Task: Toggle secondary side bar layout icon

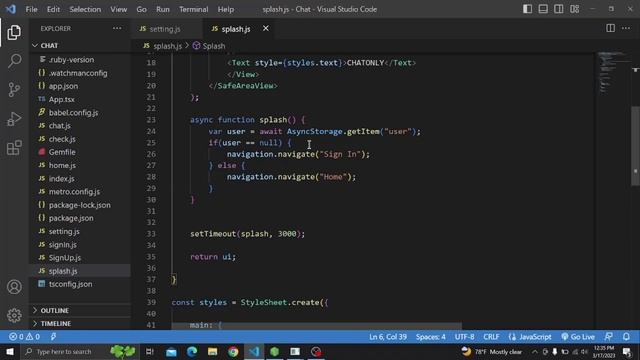Action: [558, 9]
